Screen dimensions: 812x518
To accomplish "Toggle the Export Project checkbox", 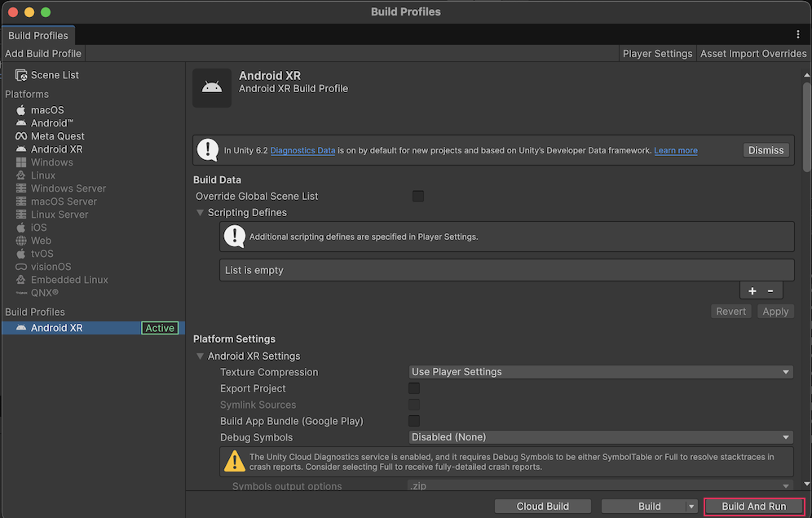I will coord(414,389).
